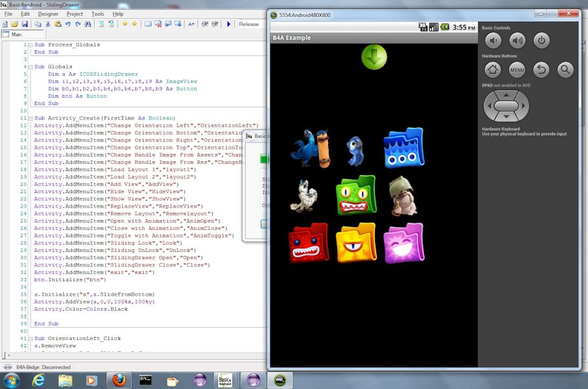Save the project with the floppy icon
Image resolution: width=588 pixels, height=389 pixels.
click(x=25, y=24)
